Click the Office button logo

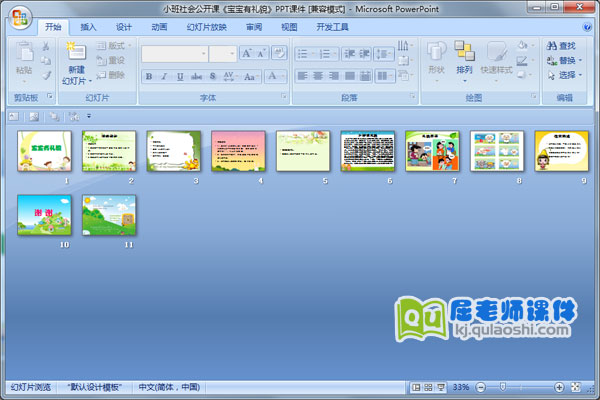pyautogui.click(x=20, y=18)
